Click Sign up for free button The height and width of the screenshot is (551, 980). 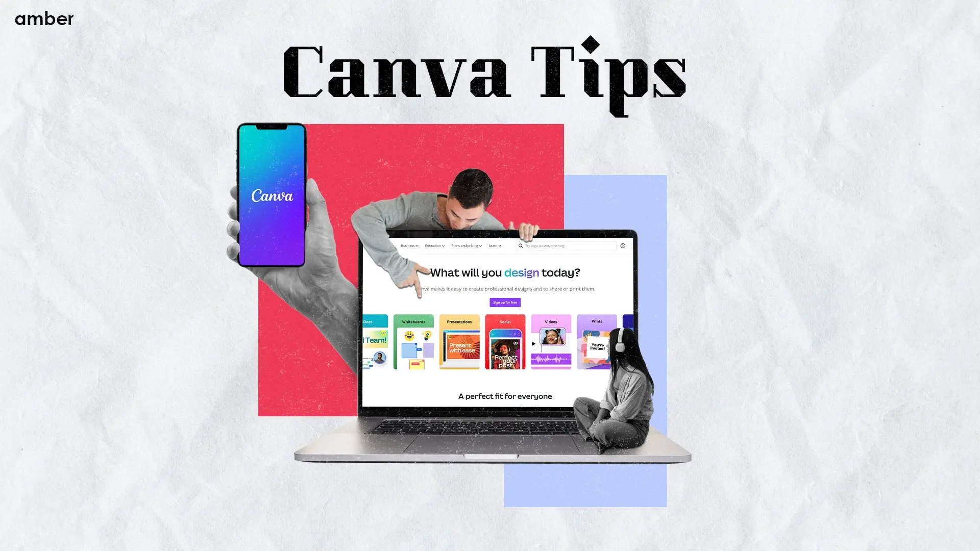505,302
